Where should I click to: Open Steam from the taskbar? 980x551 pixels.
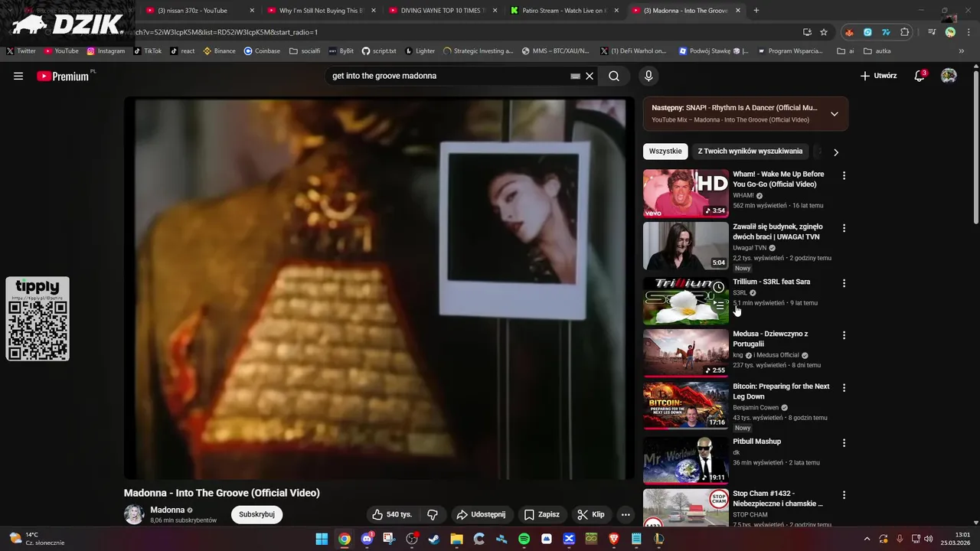tap(434, 539)
